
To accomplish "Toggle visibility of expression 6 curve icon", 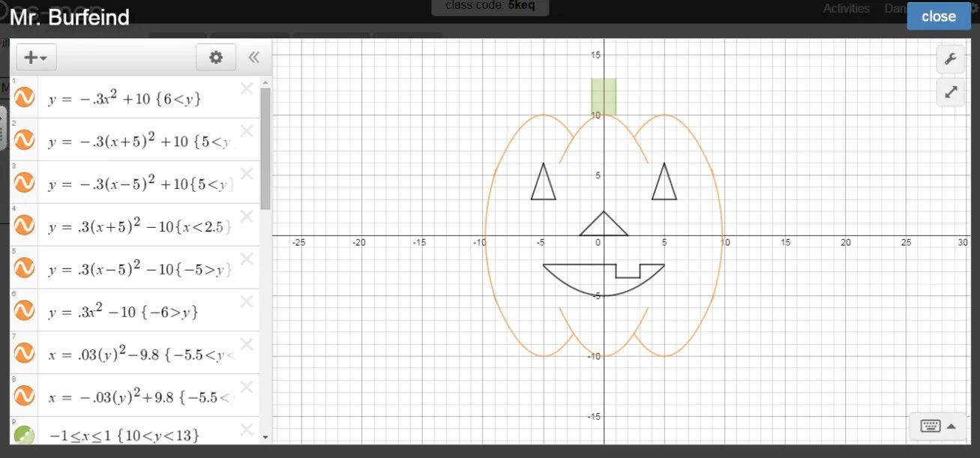I will [x=24, y=310].
